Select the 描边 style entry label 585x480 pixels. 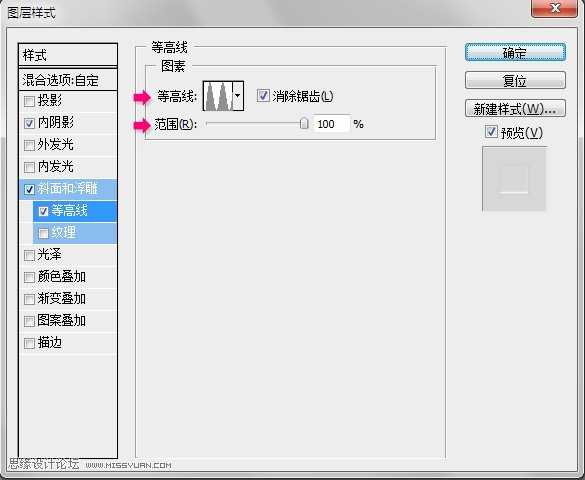point(50,342)
